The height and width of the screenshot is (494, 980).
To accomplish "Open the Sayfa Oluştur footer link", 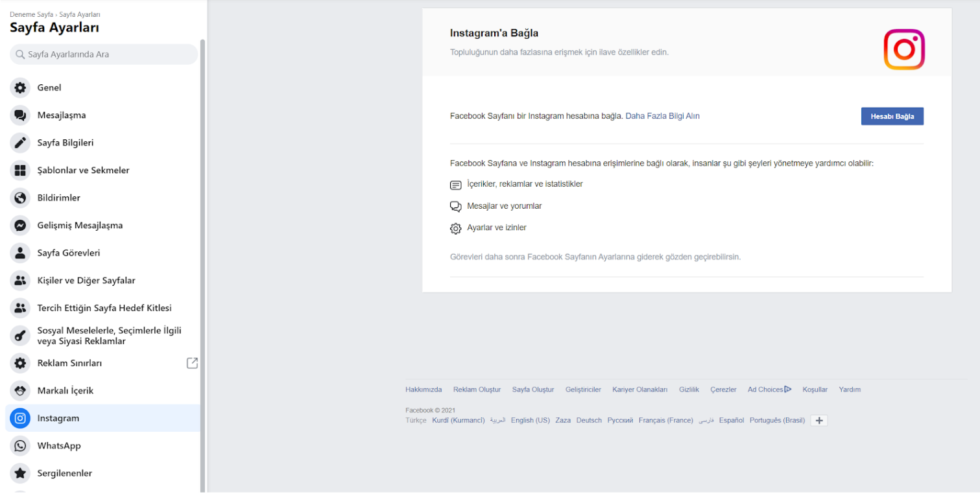I will pos(533,390).
